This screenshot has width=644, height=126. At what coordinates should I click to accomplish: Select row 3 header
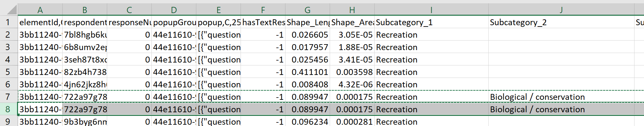[x=9, y=47]
